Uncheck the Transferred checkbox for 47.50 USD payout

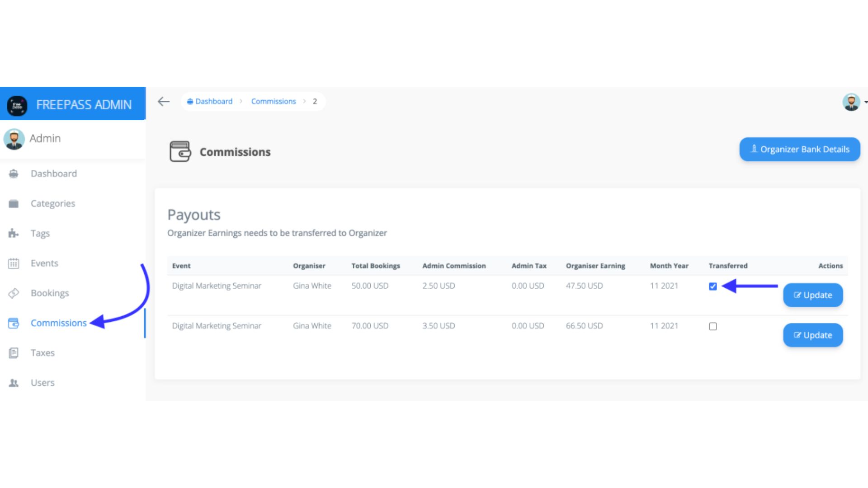click(712, 286)
